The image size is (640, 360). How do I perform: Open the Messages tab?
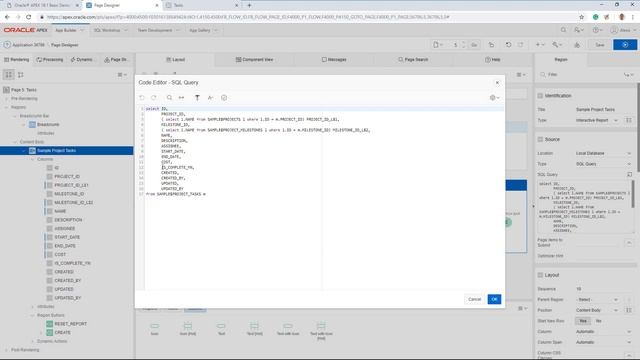334,60
